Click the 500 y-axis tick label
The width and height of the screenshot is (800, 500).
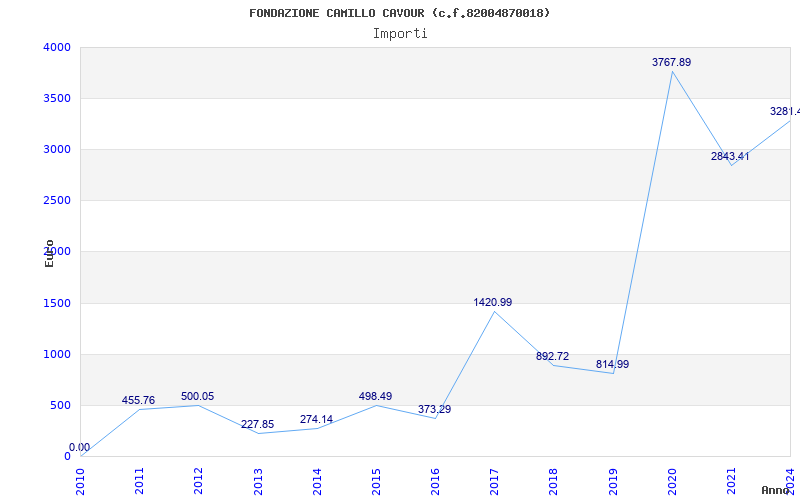click(x=60, y=406)
